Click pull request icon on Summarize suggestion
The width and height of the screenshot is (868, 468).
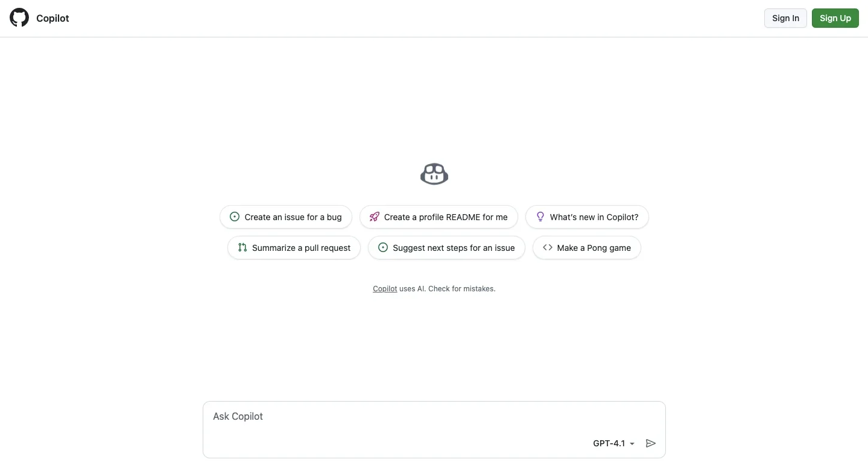click(x=242, y=248)
